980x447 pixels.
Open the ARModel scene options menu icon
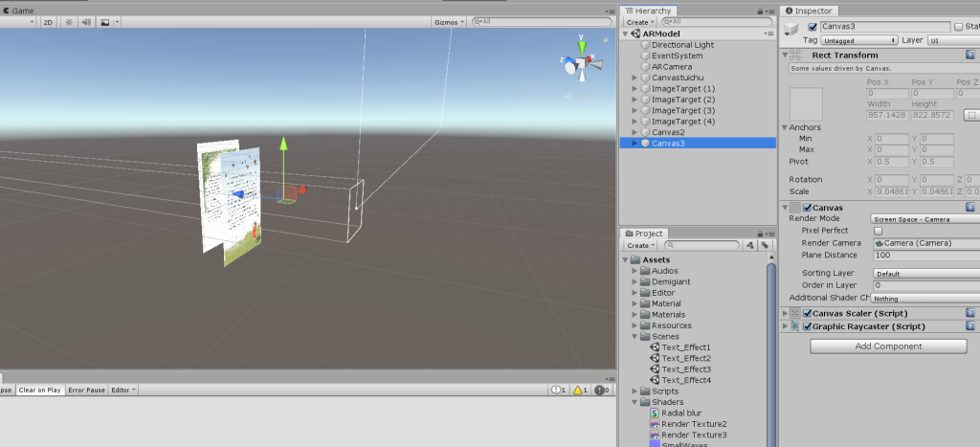pyautogui.click(x=768, y=34)
